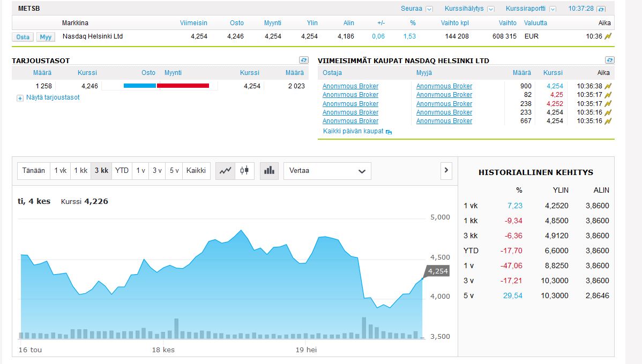
Task: Switch to line chart view
Action: 225,171
